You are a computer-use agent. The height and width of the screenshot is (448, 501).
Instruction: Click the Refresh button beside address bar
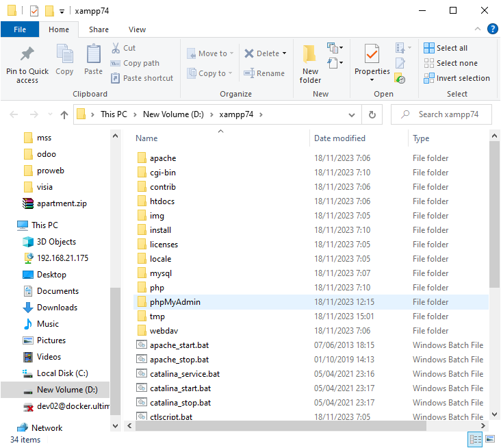[x=372, y=114]
